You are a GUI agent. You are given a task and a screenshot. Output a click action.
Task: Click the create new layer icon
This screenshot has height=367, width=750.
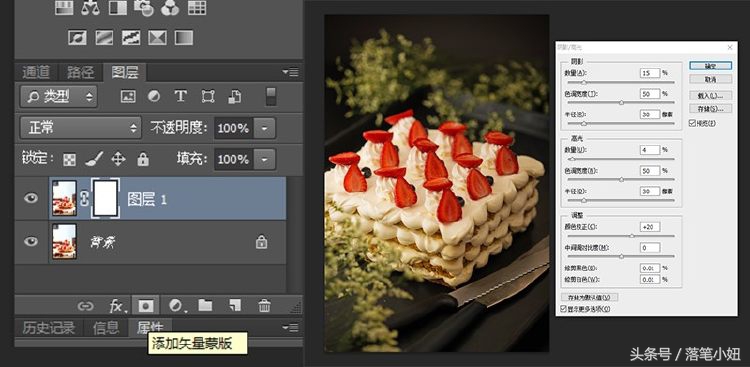tap(235, 305)
